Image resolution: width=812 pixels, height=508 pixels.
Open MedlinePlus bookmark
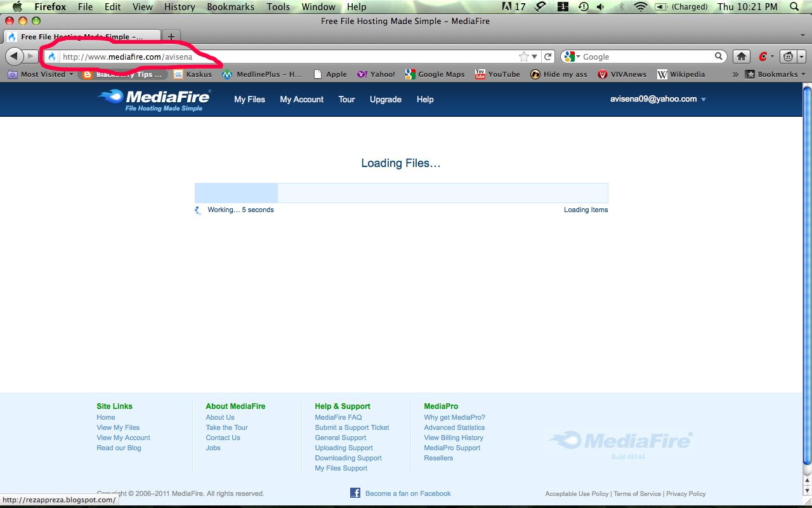(x=262, y=74)
